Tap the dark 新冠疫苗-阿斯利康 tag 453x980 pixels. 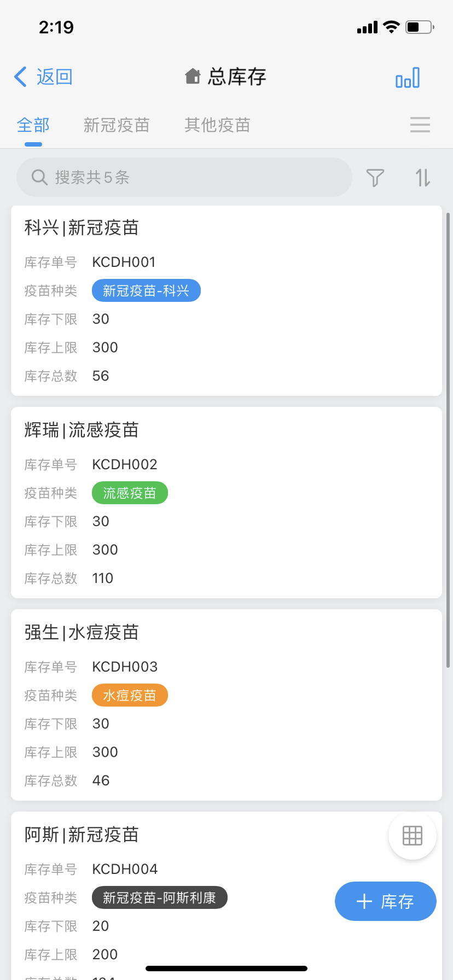159,898
